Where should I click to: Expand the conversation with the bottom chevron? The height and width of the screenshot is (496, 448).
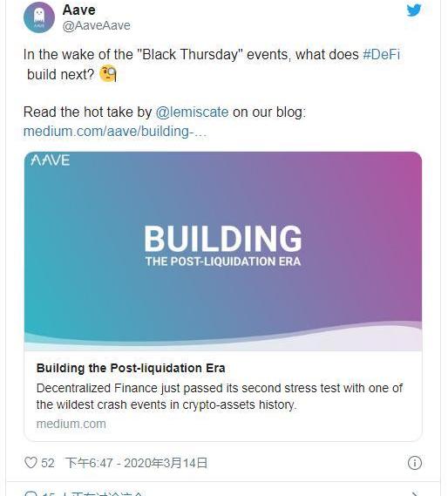(416, 493)
